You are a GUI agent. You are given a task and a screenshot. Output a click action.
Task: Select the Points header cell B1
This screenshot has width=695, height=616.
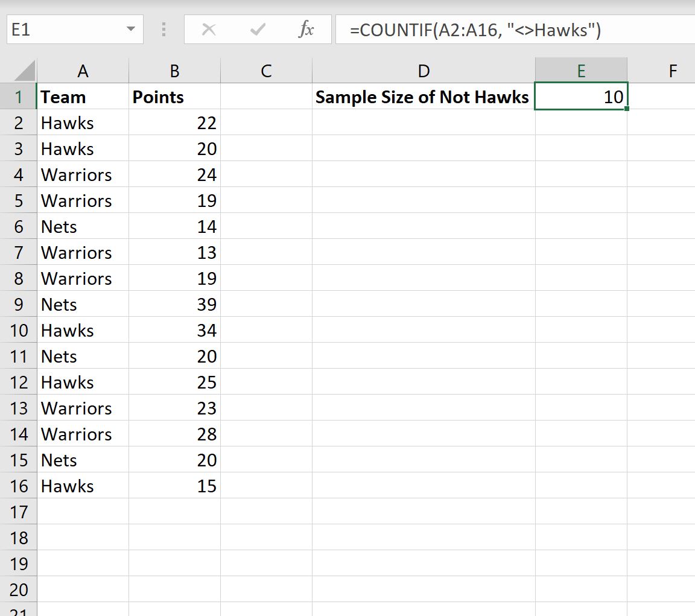pos(174,97)
